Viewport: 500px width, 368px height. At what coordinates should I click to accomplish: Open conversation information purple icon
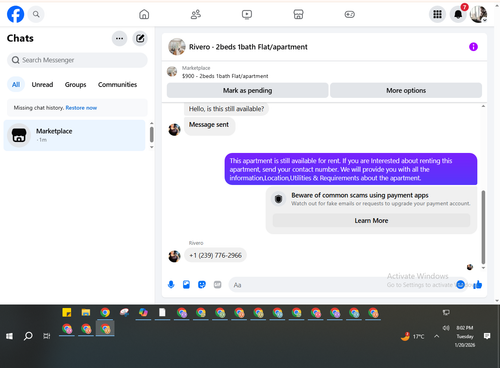(x=473, y=47)
